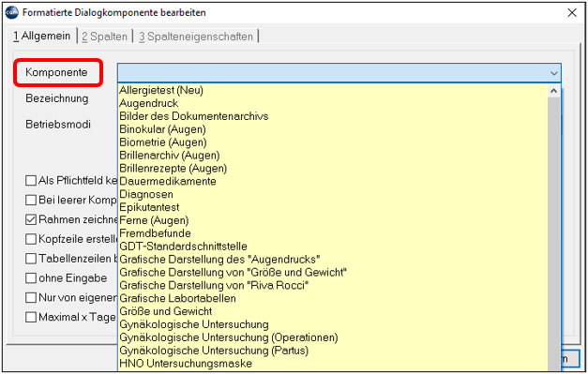
Task: Open the 2 Spalten tab
Action: [x=105, y=37]
